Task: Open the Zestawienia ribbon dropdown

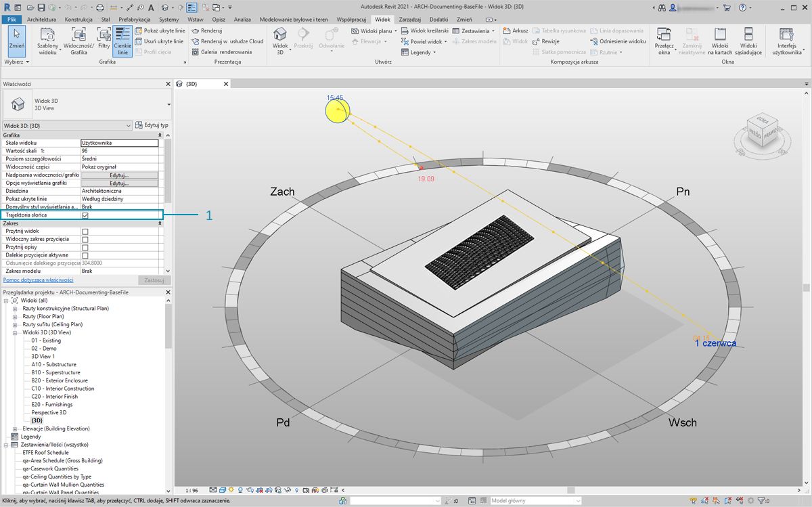Action: click(x=474, y=31)
